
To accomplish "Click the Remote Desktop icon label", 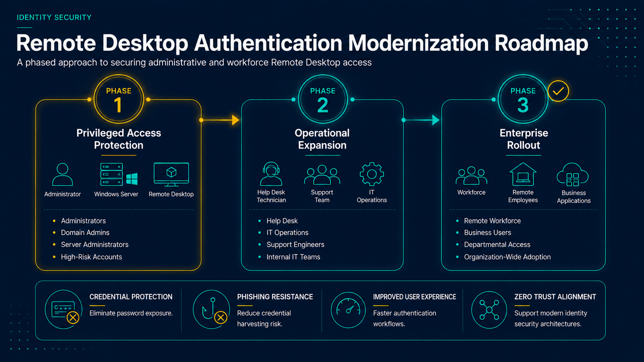I will coord(171,194).
